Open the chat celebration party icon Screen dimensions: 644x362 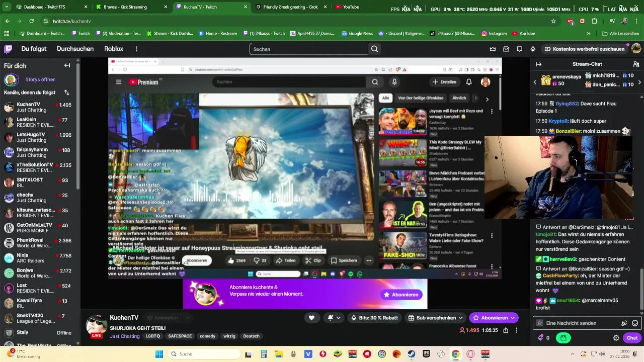pos(624,323)
